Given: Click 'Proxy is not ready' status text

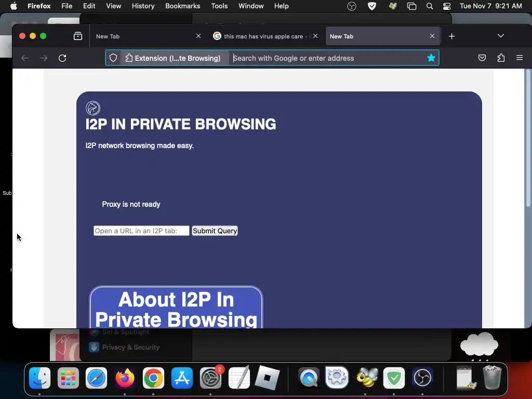Looking at the screenshot, I should point(131,204).
